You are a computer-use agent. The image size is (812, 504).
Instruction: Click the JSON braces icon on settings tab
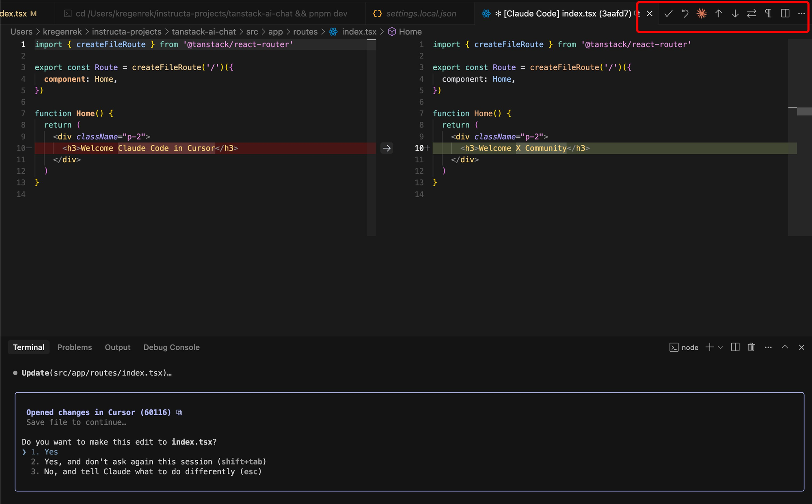point(377,13)
